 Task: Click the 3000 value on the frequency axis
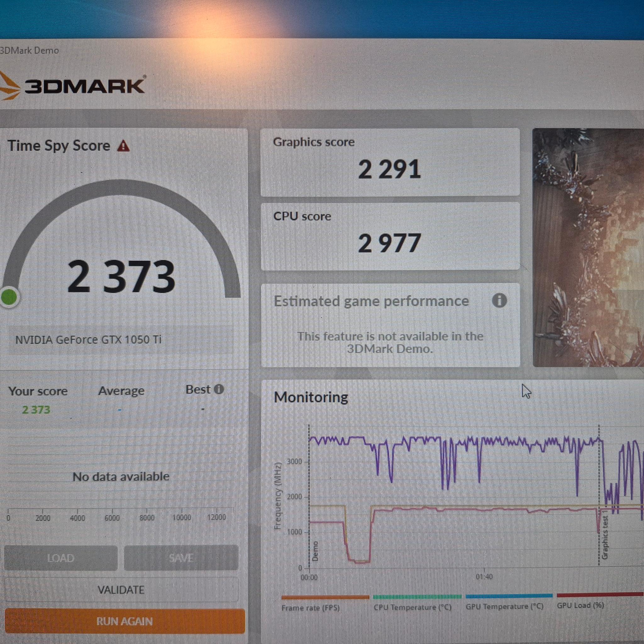coord(294,461)
